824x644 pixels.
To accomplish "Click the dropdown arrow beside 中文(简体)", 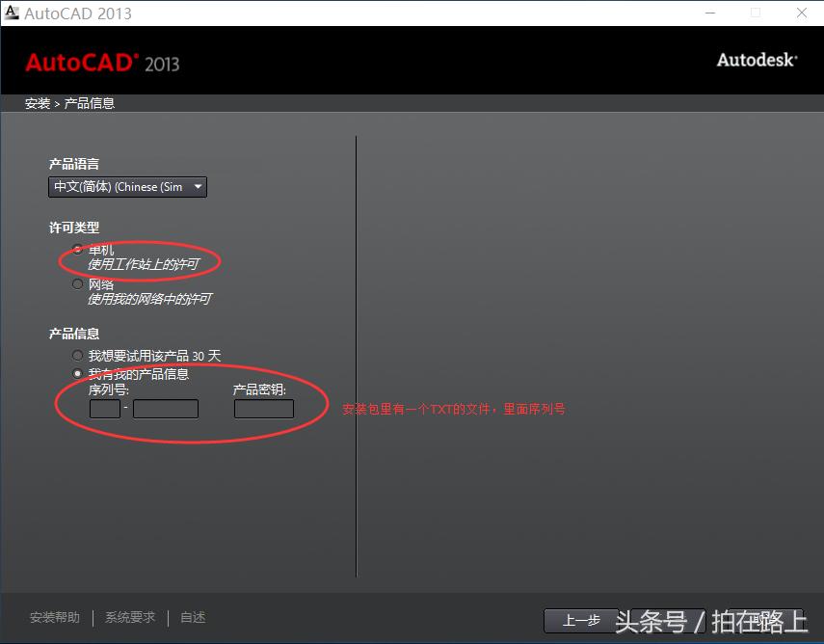I will click(198, 186).
